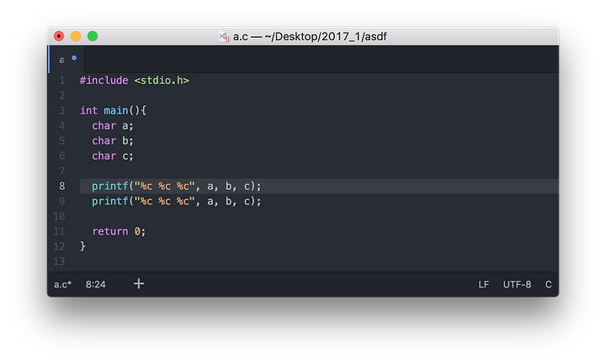
Task: Maximize window with green button
Action: 93,36
